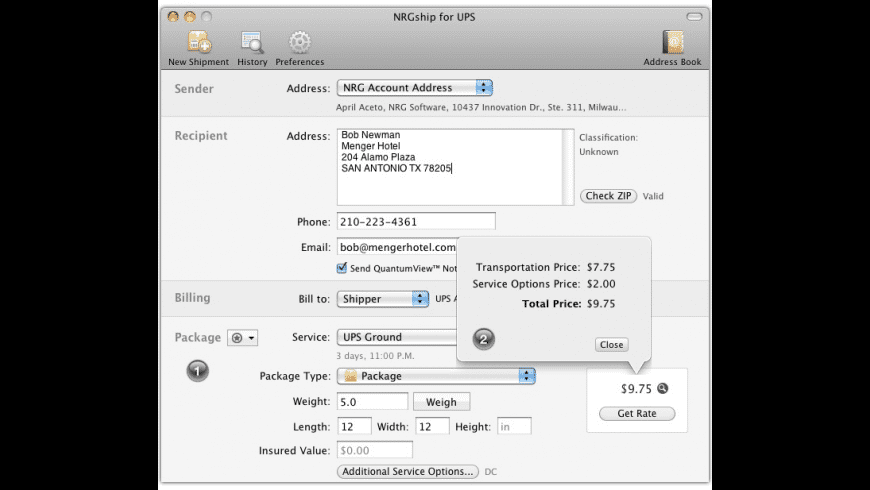Click the Width field

tap(432, 426)
